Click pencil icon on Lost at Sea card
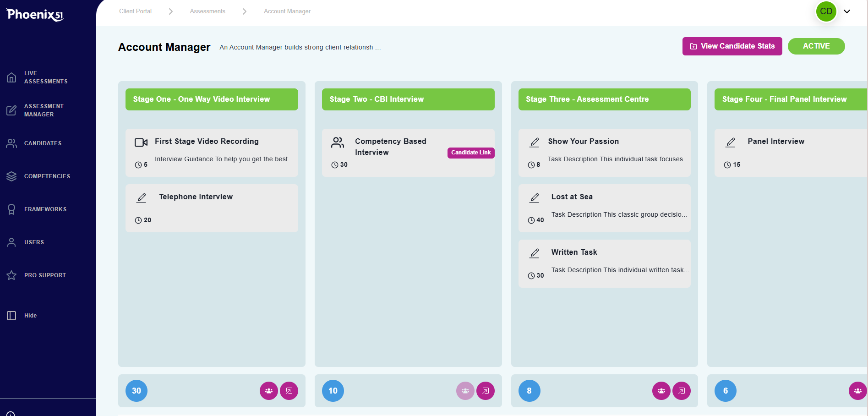 coord(534,198)
